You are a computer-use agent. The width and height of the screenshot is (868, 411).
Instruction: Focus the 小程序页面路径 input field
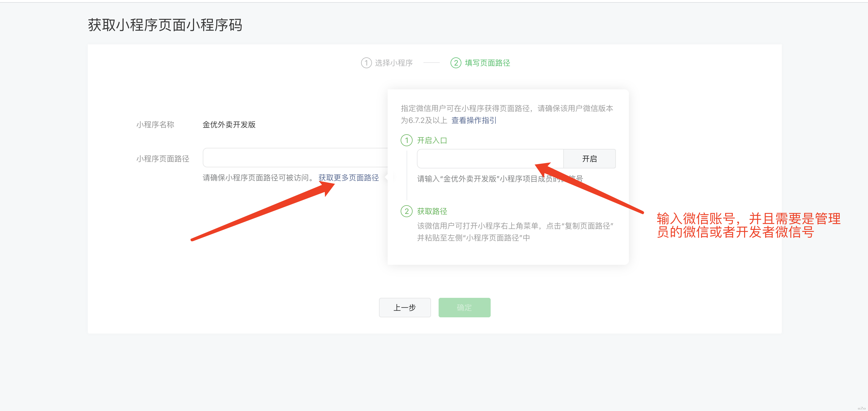pos(295,158)
